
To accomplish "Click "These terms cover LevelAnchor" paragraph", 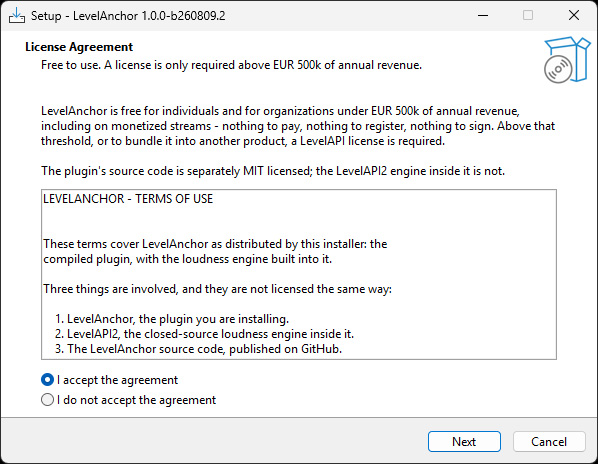I will coord(215,251).
